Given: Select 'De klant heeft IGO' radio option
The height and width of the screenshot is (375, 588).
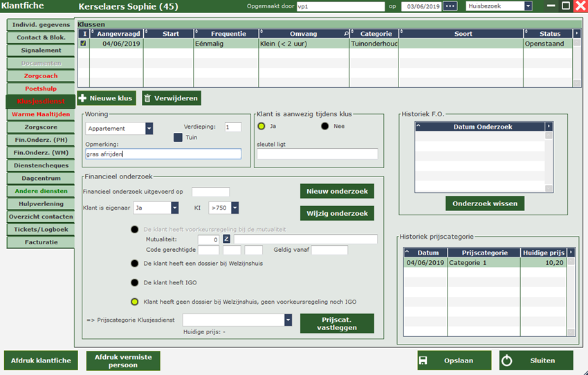Looking at the screenshot, I should tap(135, 282).
